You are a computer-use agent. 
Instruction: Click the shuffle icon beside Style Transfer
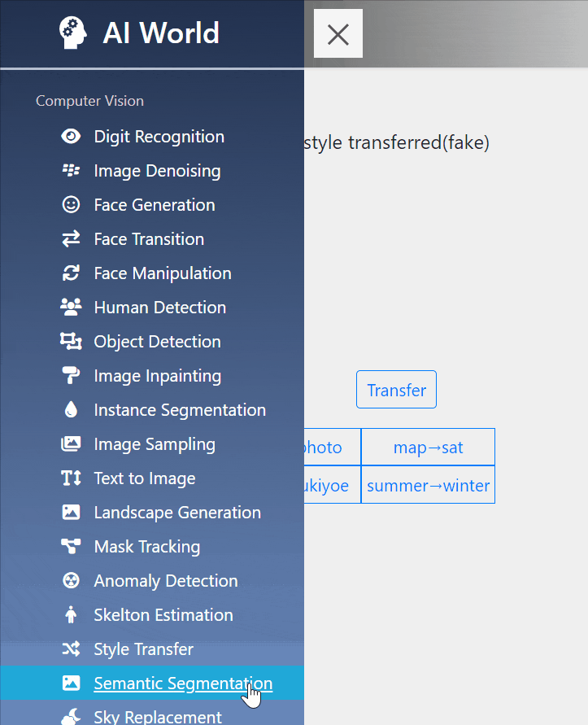tap(71, 649)
